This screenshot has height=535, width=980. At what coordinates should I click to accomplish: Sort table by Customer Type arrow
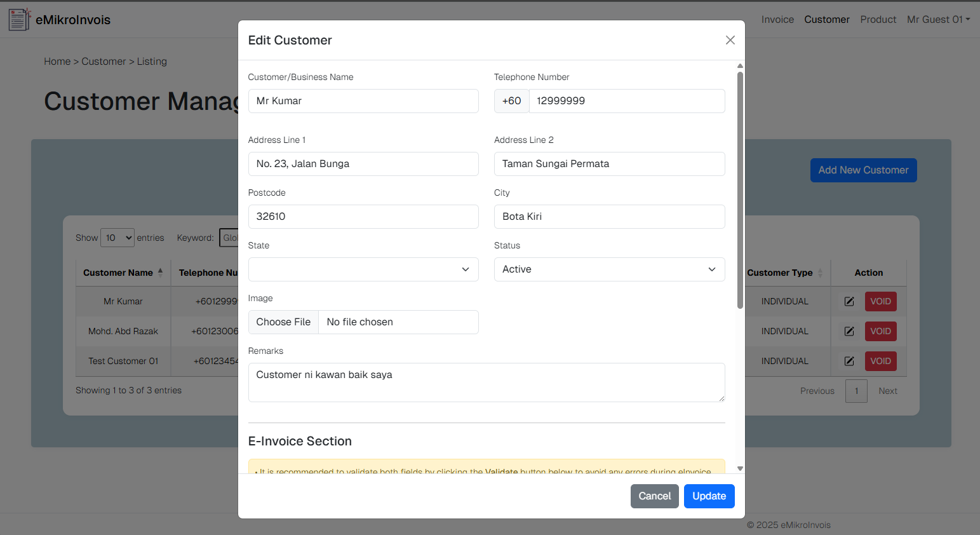820,273
